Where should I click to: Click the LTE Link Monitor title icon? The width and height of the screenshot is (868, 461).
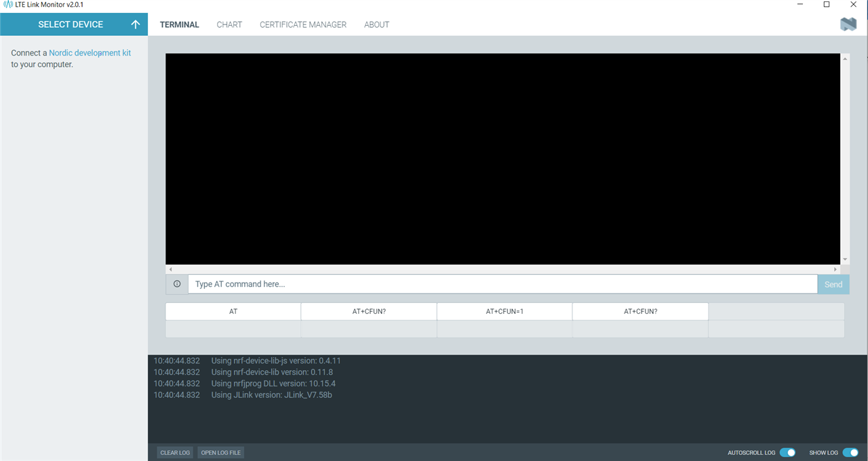pos(8,4)
